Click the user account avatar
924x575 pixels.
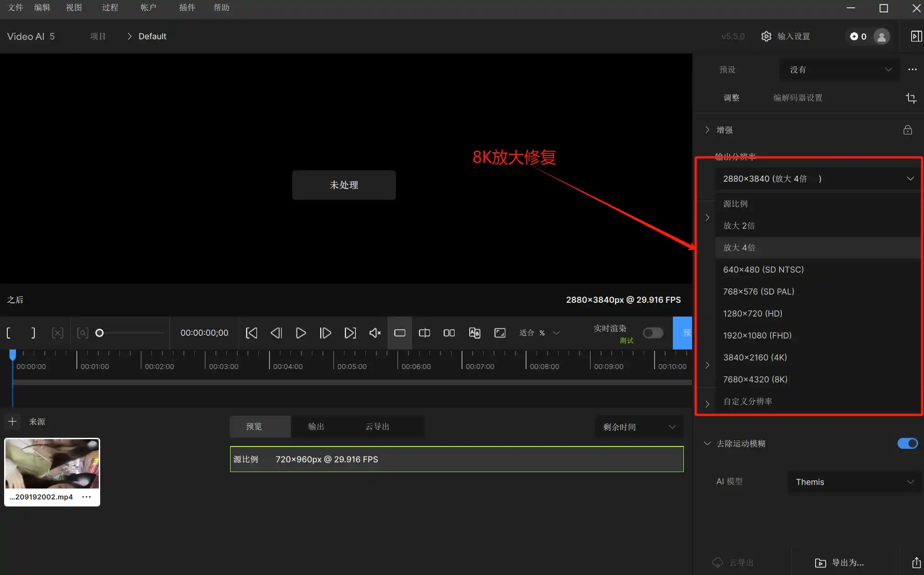pyautogui.click(x=881, y=37)
